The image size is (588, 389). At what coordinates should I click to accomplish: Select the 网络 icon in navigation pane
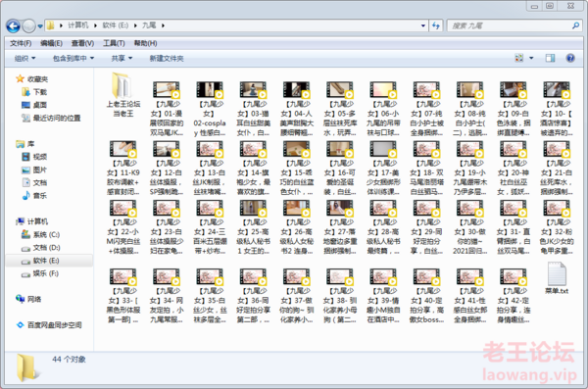coord(28,299)
